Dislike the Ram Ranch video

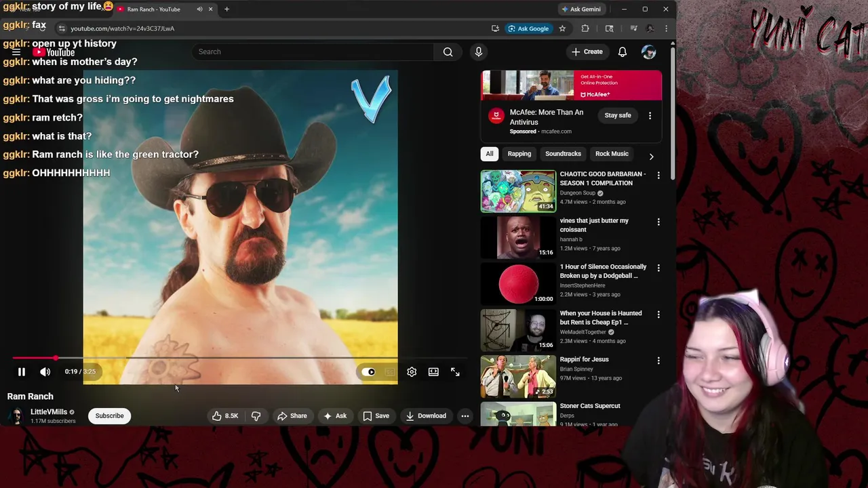256,415
